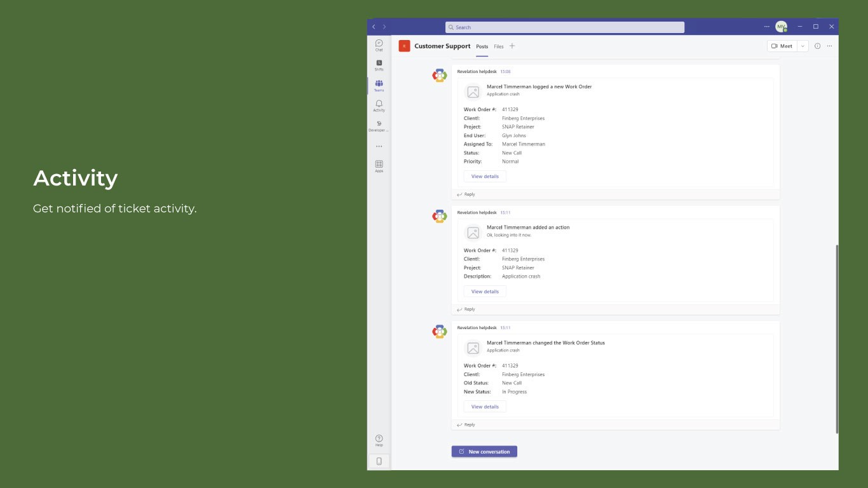Open the Apps store icon

pos(379,166)
